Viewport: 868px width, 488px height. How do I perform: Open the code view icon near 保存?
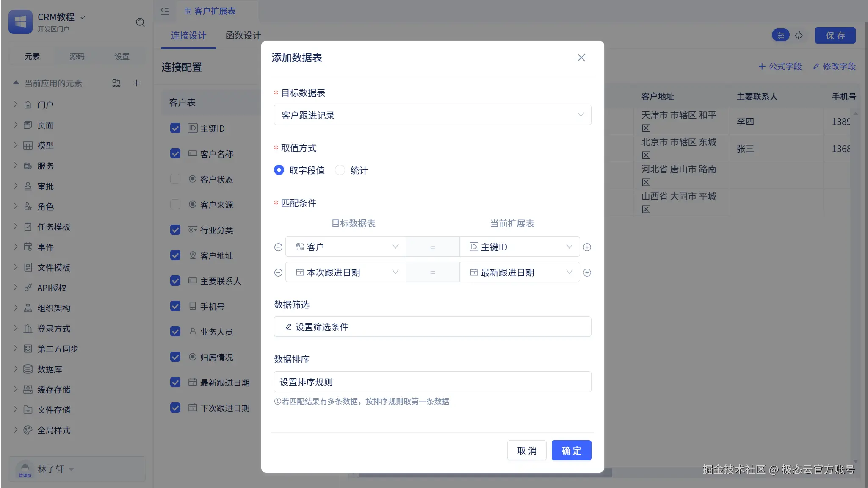pyautogui.click(x=799, y=35)
